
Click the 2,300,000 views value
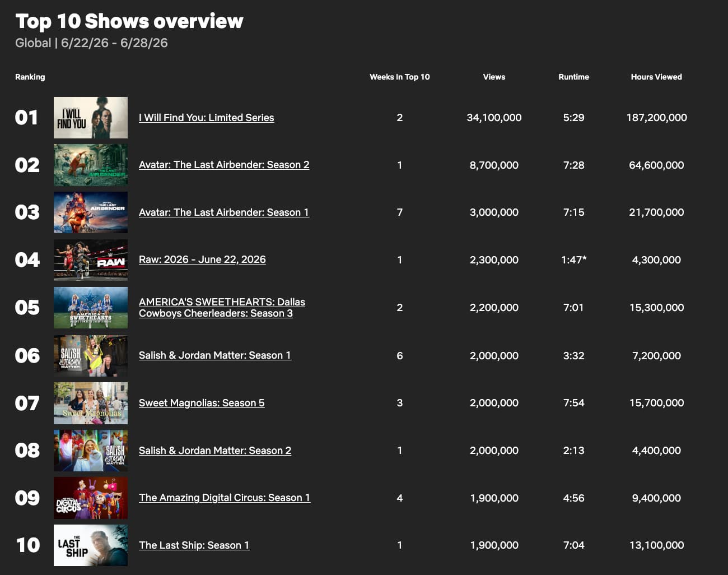point(494,260)
